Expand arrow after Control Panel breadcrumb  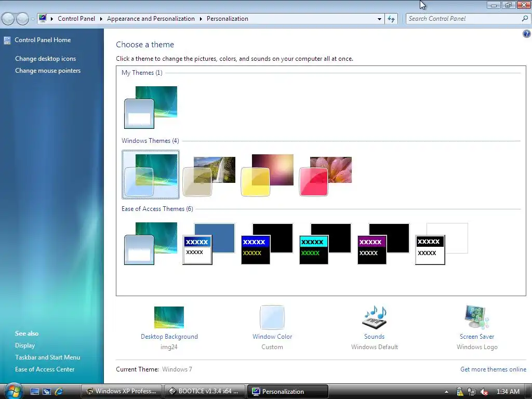(101, 19)
